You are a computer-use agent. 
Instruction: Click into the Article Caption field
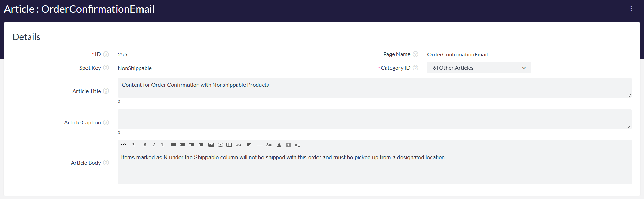(x=374, y=119)
